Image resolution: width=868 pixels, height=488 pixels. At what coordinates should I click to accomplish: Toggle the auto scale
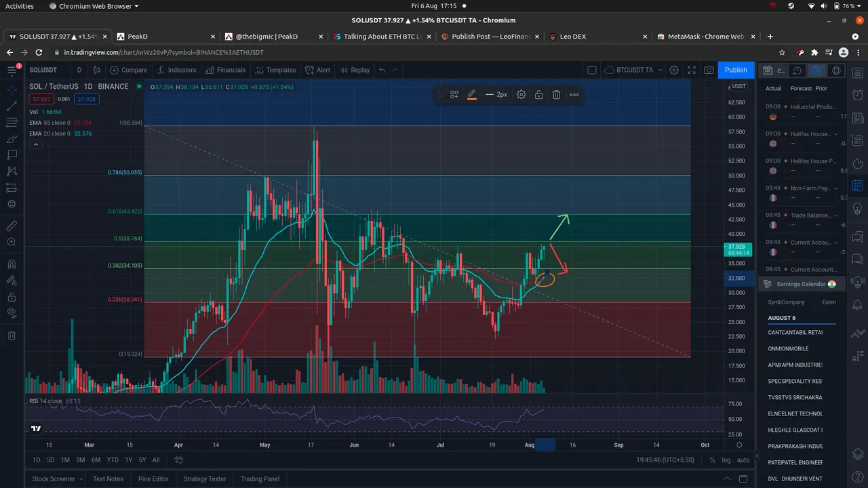tap(743, 460)
